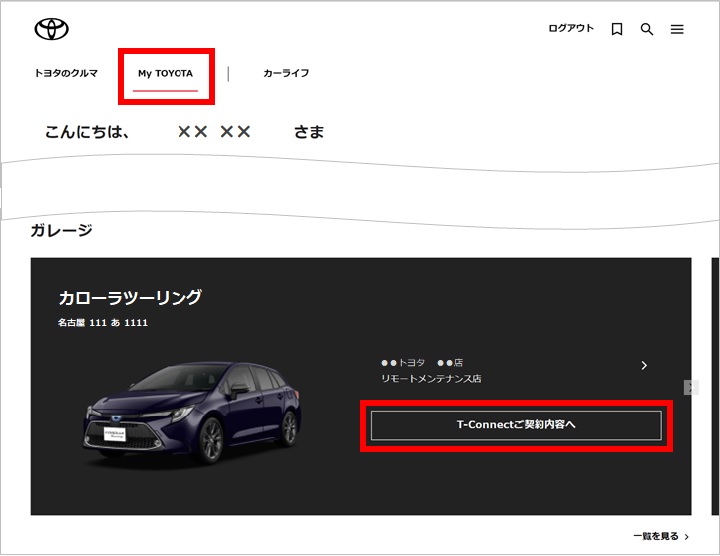Image resolution: width=720 pixels, height=556 pixels.
Task: Click the 名古屋 111 あ 1111 plate text
Action: point(103,323)
